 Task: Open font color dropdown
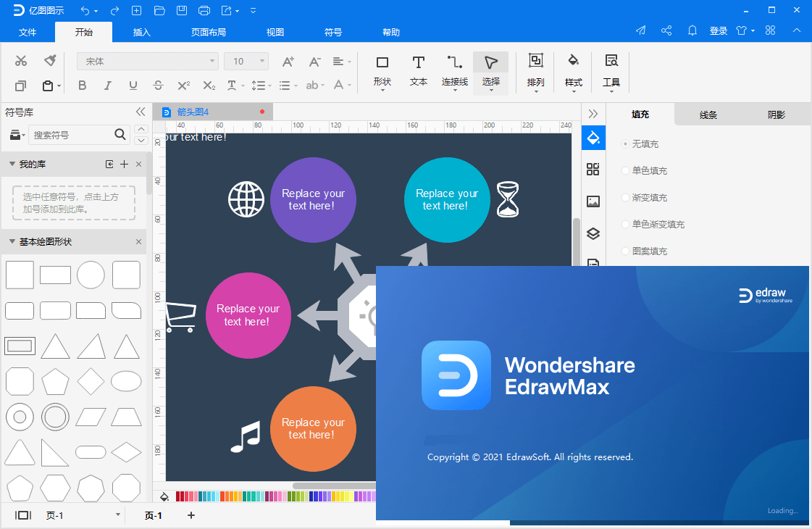[x=343, y=86]
